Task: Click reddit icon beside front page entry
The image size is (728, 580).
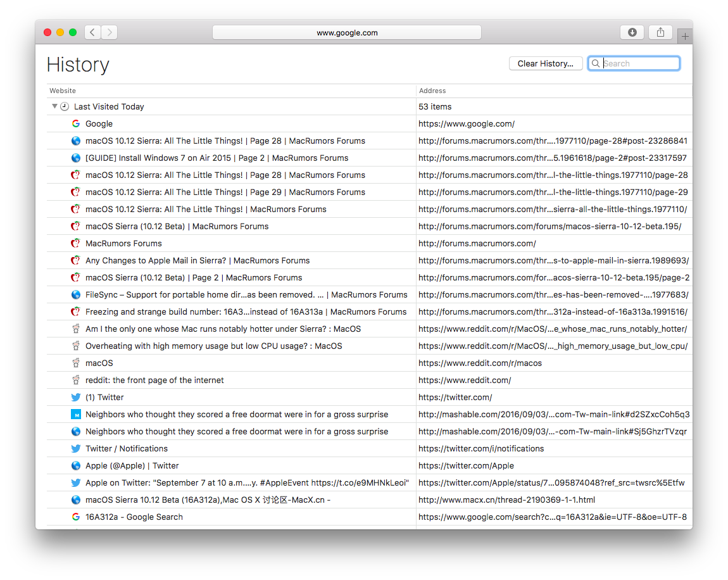Action: click(76, 381)
